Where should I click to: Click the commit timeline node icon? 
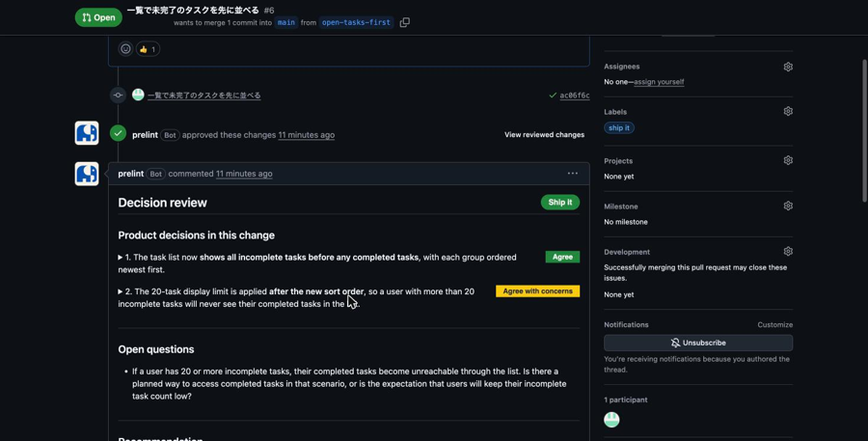[x=118, y=96]
